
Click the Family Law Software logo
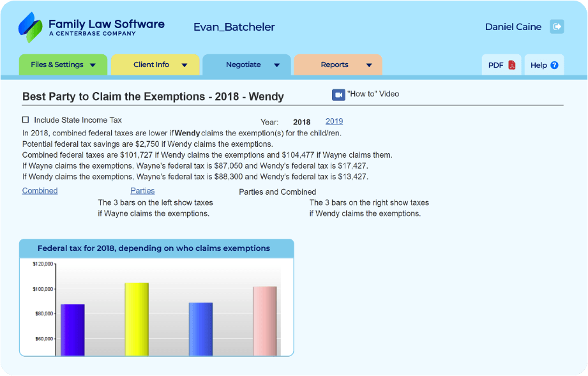click(91, 27)
